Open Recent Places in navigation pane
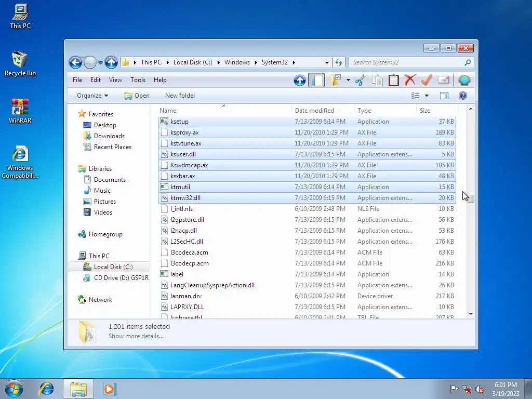 tap(113, 147)
